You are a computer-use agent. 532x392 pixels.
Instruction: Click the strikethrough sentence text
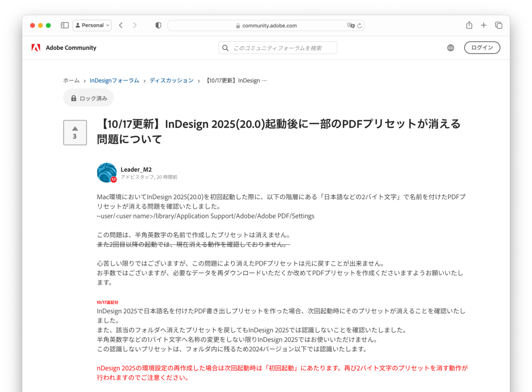click(194, 244)
